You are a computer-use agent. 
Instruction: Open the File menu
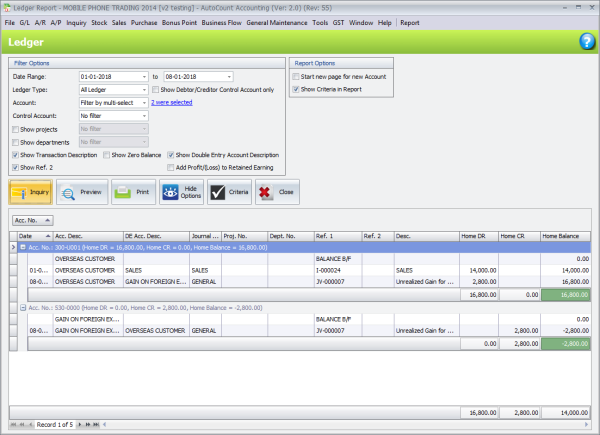(x=10, y=23)
